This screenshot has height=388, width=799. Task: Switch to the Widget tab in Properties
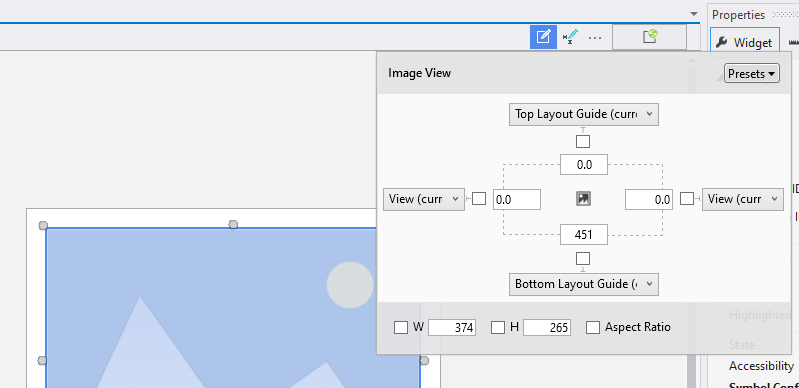tap(744, 43)
